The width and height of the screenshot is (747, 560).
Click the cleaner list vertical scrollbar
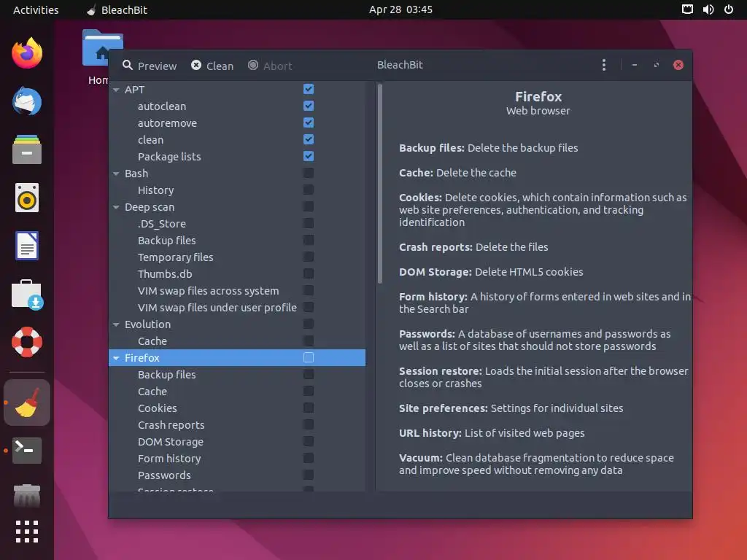point(379,184)
